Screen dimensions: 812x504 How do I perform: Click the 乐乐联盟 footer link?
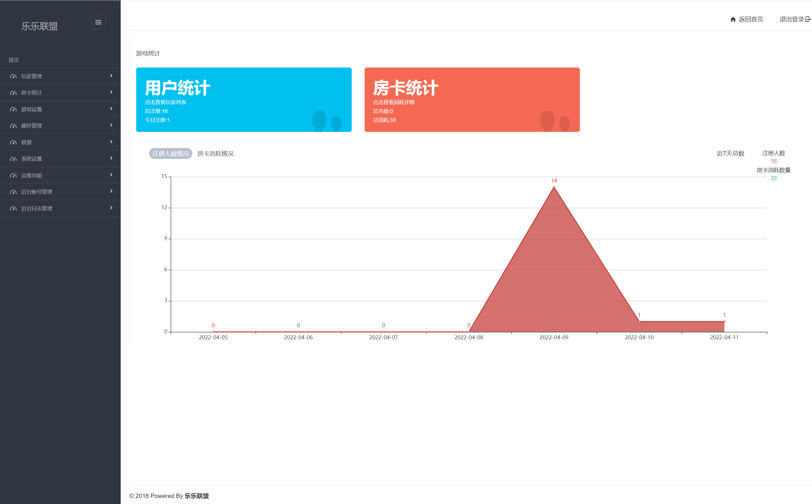197,496
